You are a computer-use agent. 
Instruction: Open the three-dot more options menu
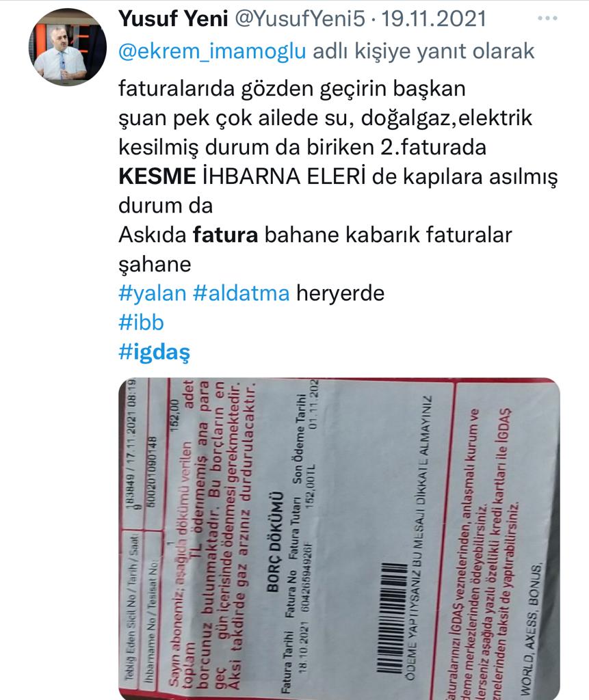[x=547, y=18]
